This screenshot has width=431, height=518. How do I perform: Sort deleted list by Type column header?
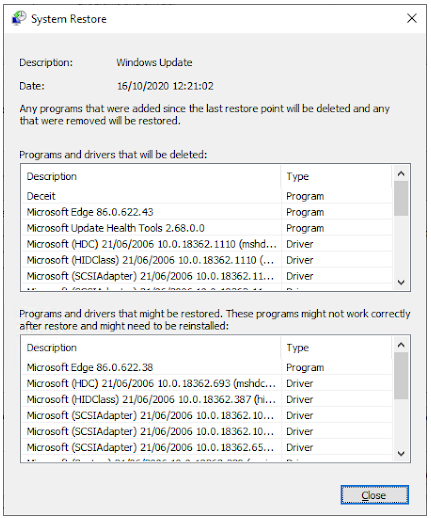tap(336, 176)
